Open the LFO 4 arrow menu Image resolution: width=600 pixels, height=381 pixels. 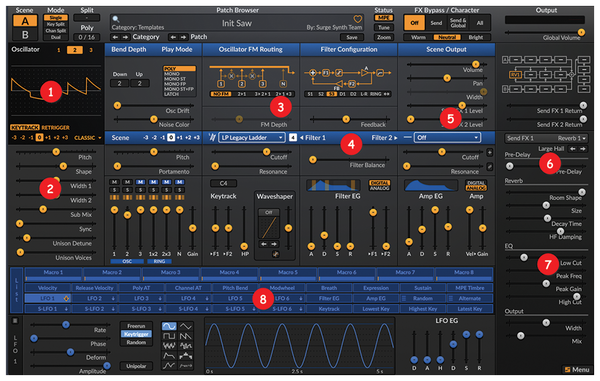(x=207, y=298)
